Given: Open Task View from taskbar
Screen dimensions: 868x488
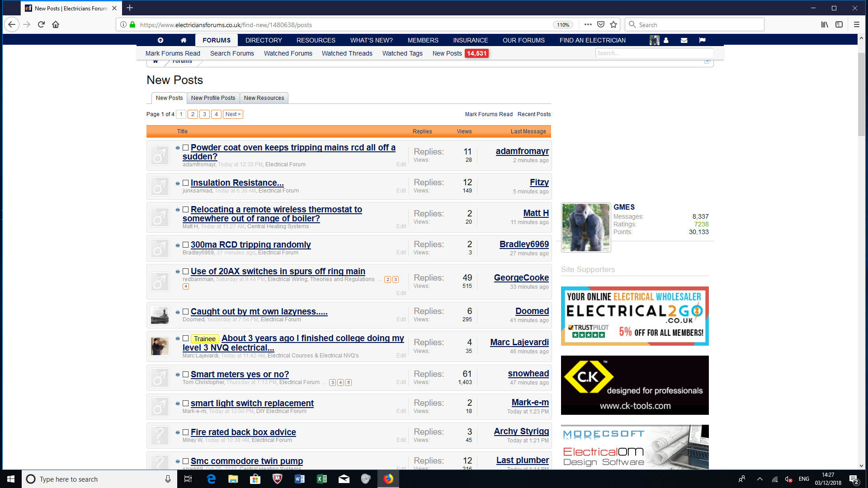Looking at the screenshot, I should pyautogui.click(x=188, y=479).
